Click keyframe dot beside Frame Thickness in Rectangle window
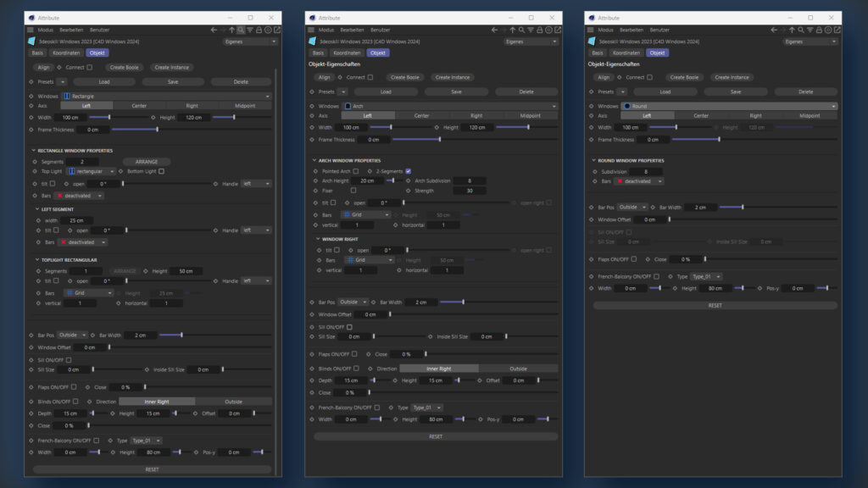868x488 pixels. (31, 130)
